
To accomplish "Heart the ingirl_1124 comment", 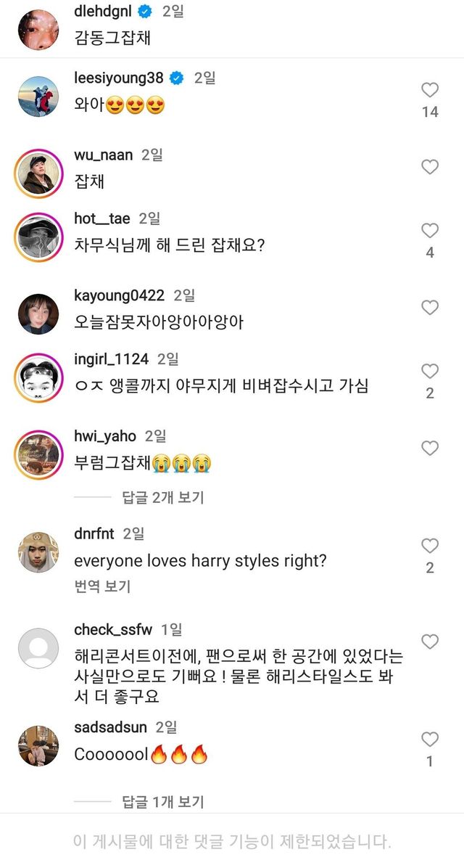I will pyautogui.click(x=430, y=371).
